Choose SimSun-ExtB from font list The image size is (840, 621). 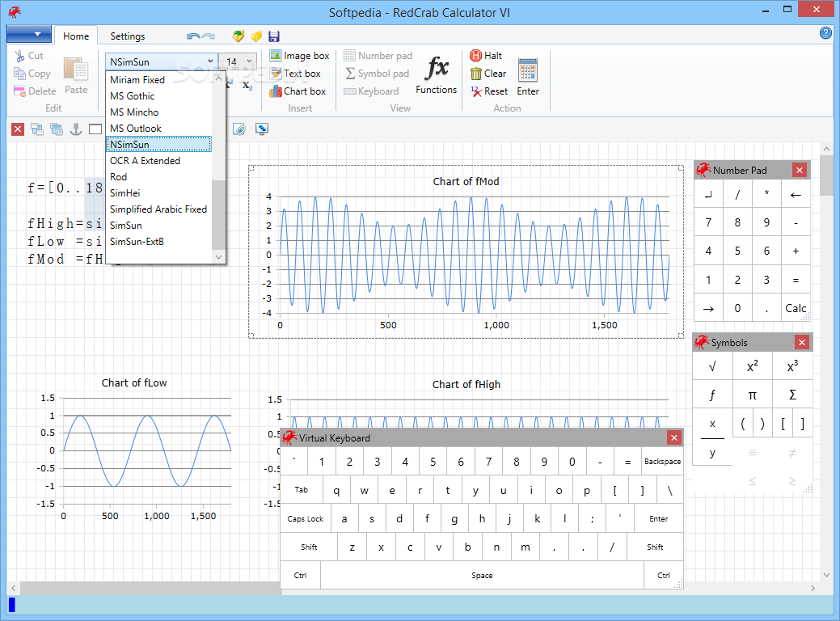158,242
